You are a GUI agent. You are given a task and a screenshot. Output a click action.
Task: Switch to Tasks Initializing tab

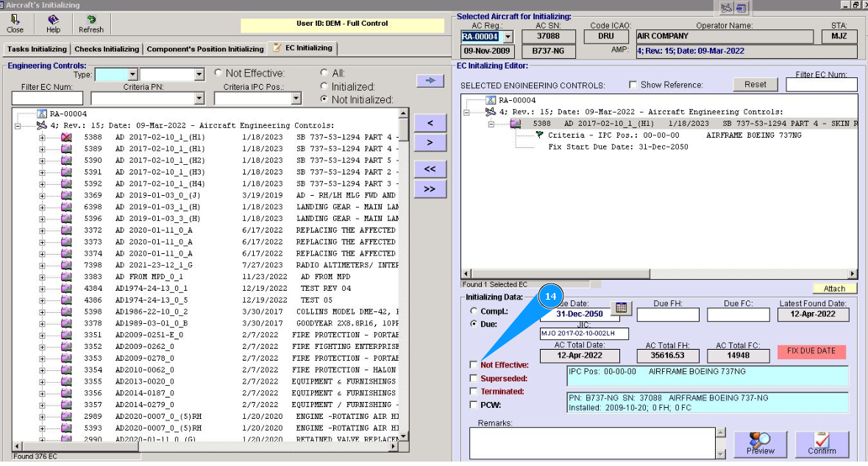[37, 49]
